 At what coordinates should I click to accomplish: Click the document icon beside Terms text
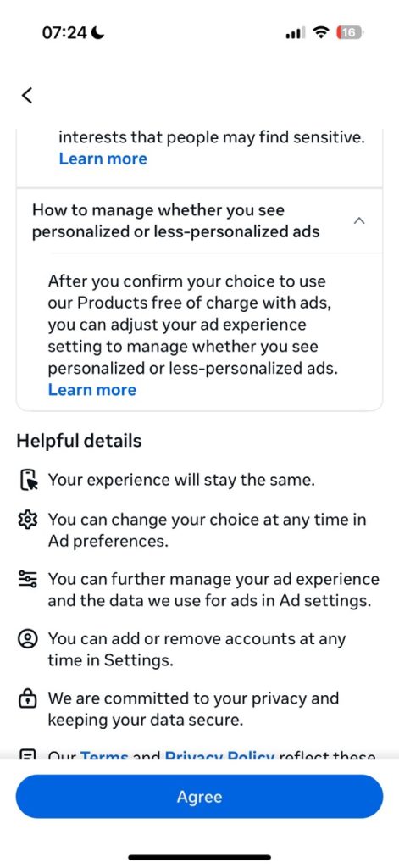pos(28,754)
